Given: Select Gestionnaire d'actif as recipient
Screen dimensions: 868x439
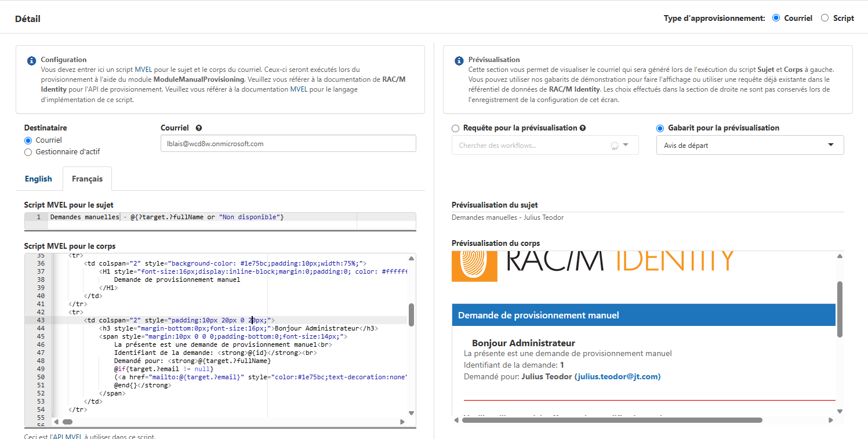Looking at the screenshot, I should click(x=28, y=152).
